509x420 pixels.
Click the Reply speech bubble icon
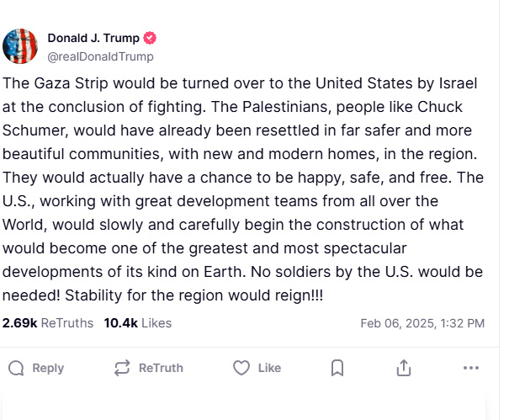pyautogui.click(x=16, y=368)
